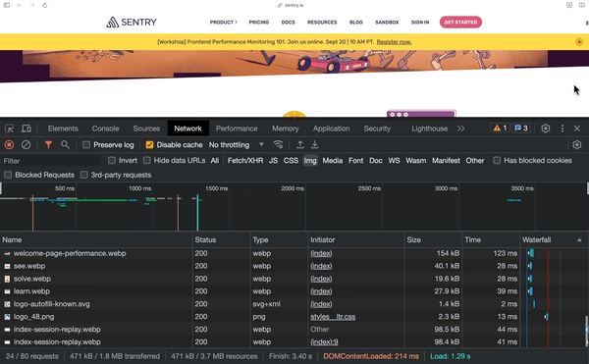Clear the network log
Viewport: 589px width, 364px height.
pyautogui.click(x=26, y=144)
